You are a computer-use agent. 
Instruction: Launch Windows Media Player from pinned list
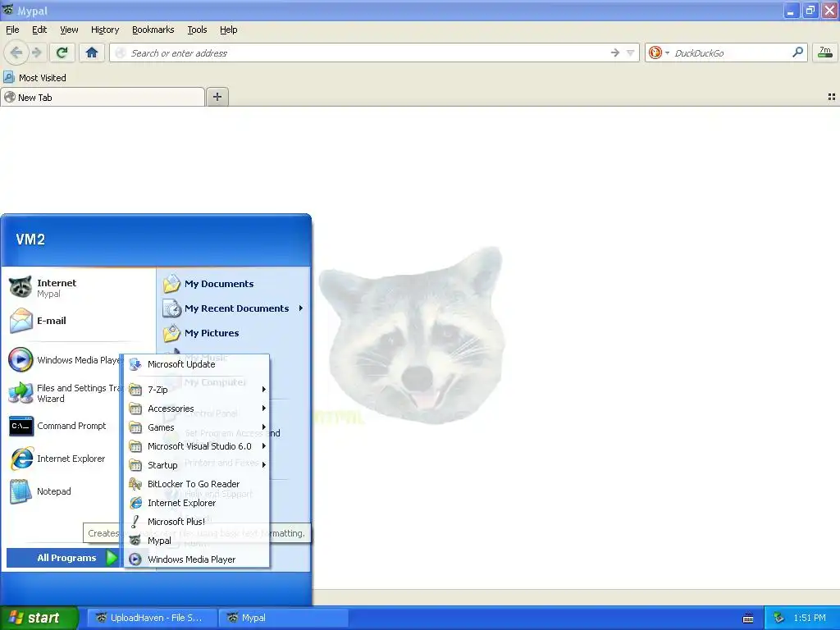click(x=64, y=360)
